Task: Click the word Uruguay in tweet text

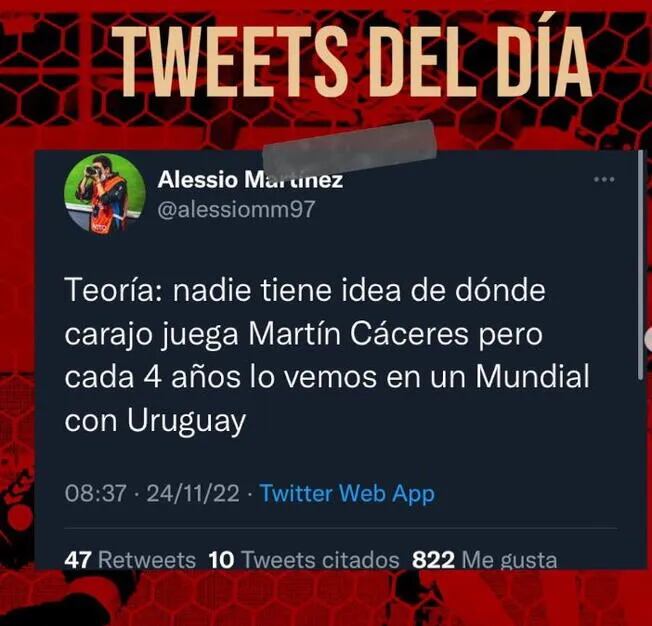Action: pyautogui.click(x=187, y=421)
